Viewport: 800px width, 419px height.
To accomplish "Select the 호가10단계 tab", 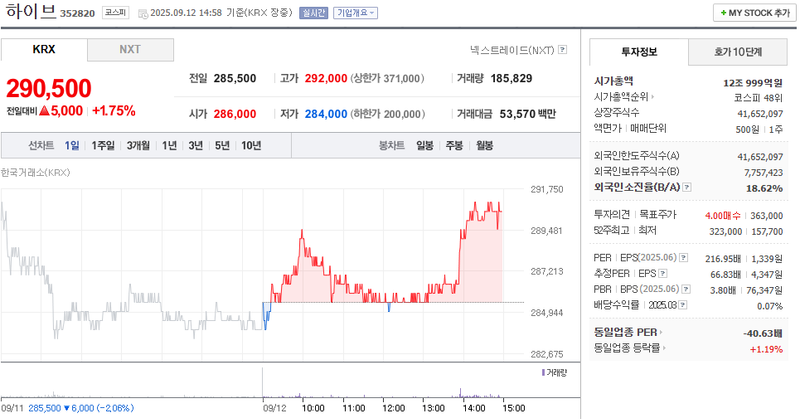I will [x=738, y=52].
